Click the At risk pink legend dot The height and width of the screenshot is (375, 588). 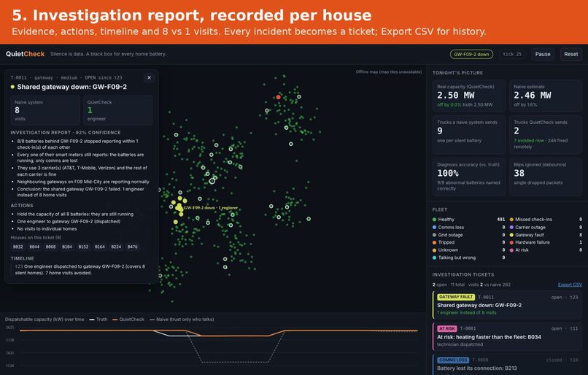[x=511, y=250]
